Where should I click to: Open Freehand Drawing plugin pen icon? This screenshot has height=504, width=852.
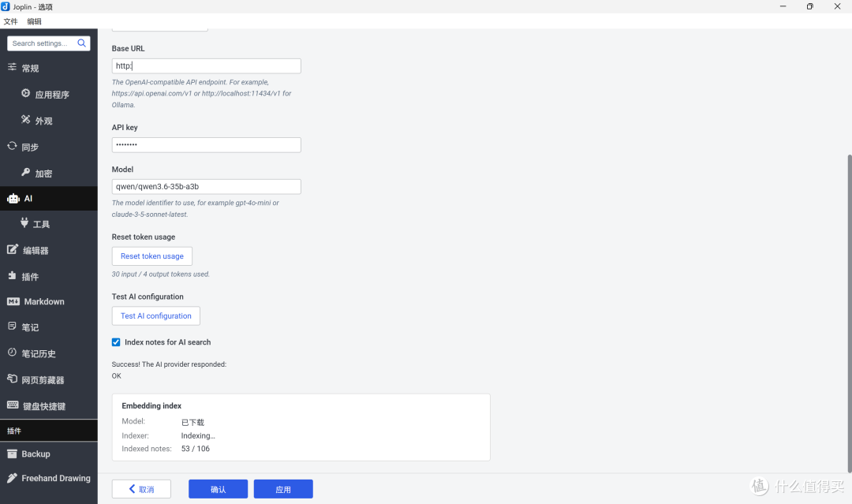pyautogui.click(x=12, y=478)
